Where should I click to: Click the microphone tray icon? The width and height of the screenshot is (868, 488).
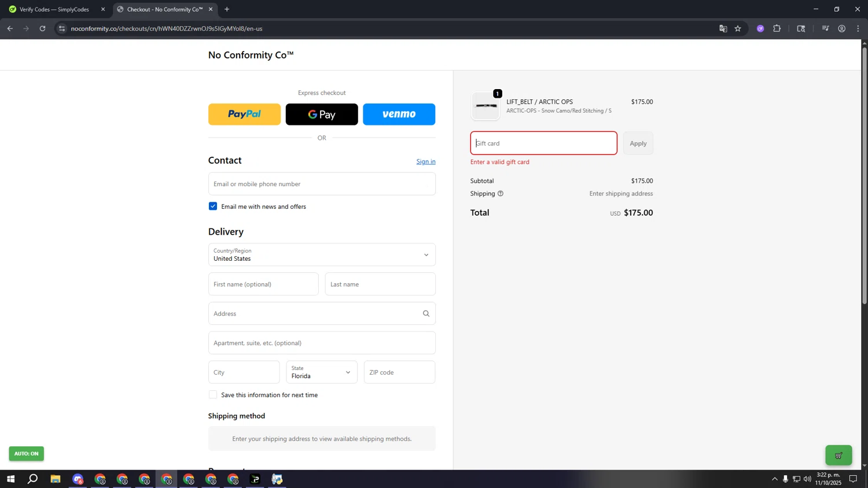[x=785, y=479]
